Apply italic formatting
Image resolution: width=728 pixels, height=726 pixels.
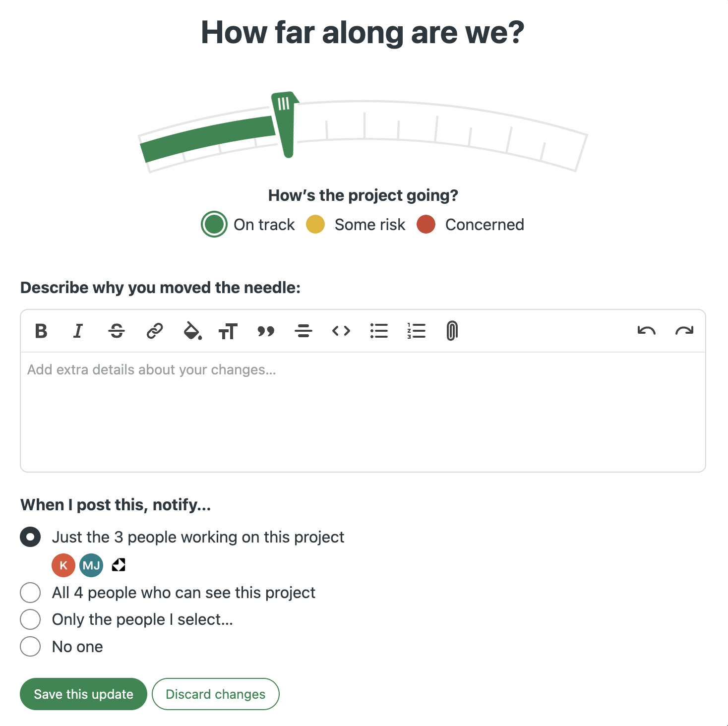(78, 331)
